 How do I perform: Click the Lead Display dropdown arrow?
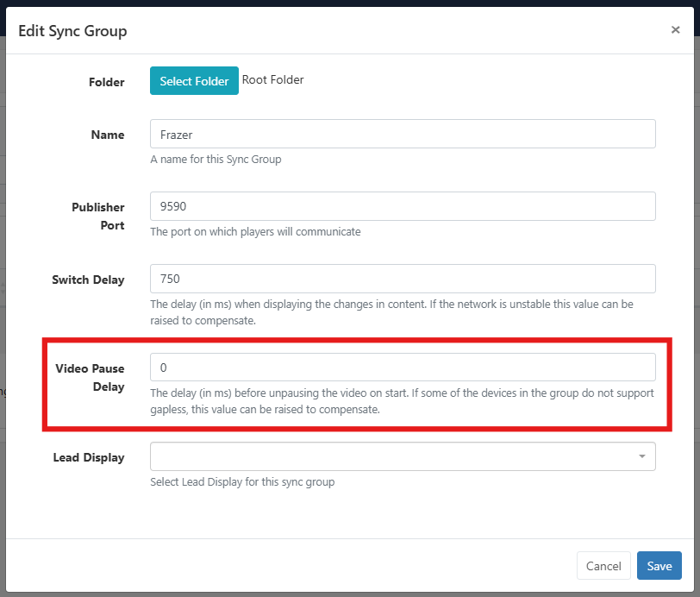(642, 456)
